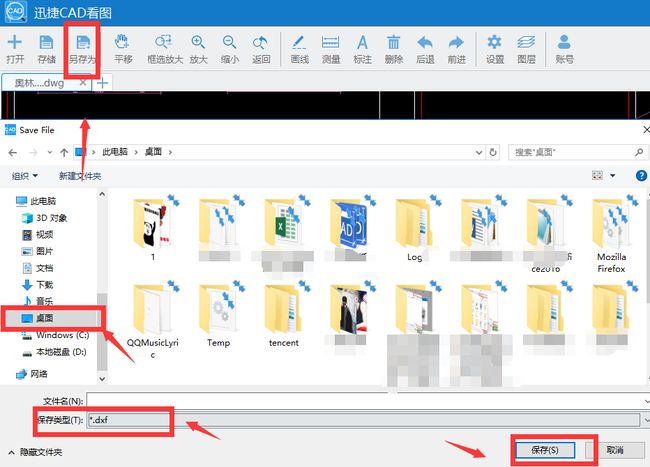
Task: Select the Temp folder
Action: (218, 315)
